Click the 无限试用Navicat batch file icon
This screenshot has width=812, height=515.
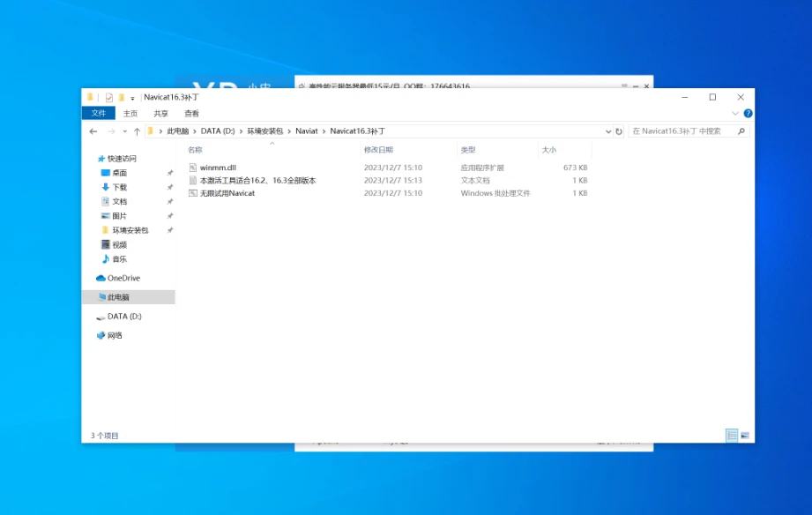[x=193, y=193]
